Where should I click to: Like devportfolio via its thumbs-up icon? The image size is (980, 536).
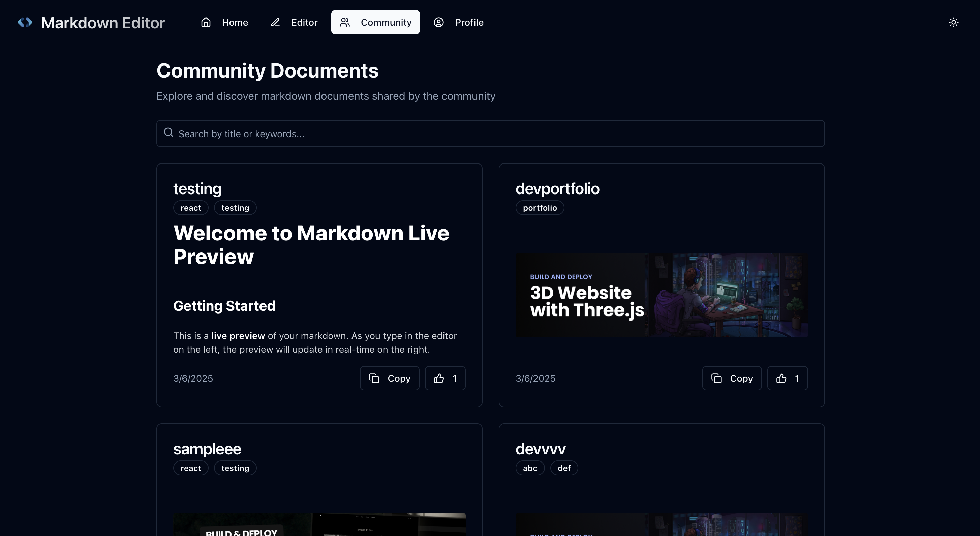pos(782,378)
